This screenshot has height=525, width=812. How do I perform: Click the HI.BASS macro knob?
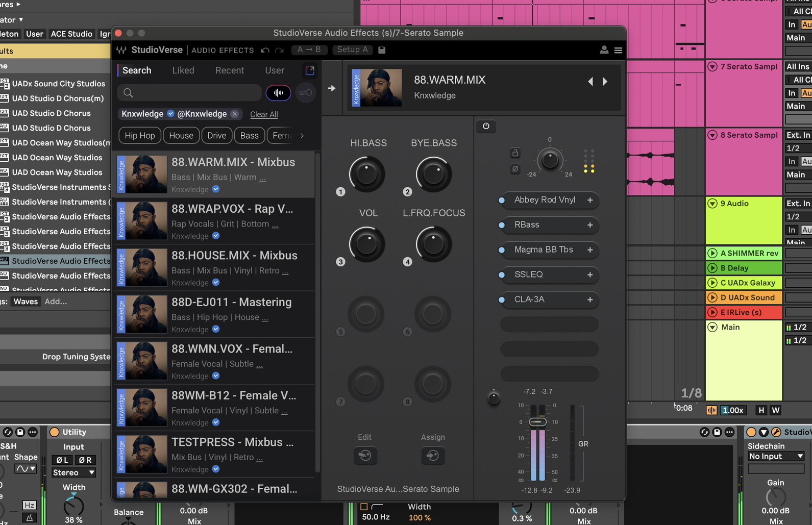click(x=366, y=174)
